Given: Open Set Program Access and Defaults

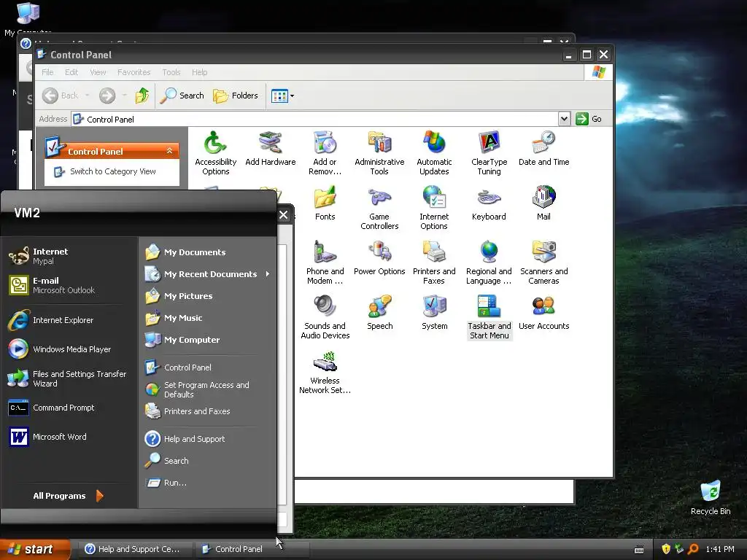Looking at the screenshot, I should pyautogui.click(x=207, y=389).
